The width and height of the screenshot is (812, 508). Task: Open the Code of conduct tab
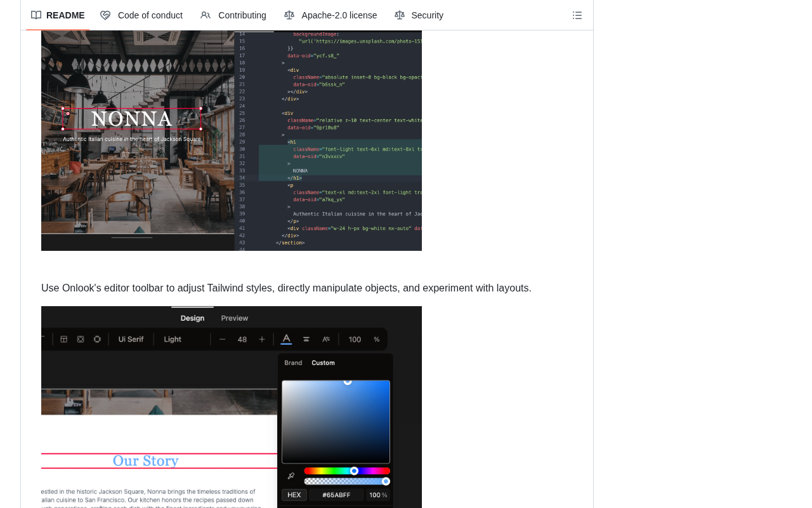141,15
